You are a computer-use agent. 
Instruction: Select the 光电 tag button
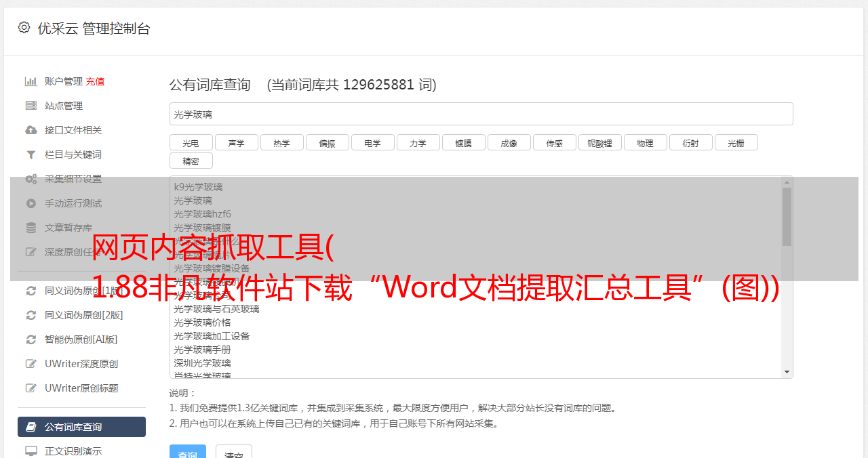click(191, 142)
